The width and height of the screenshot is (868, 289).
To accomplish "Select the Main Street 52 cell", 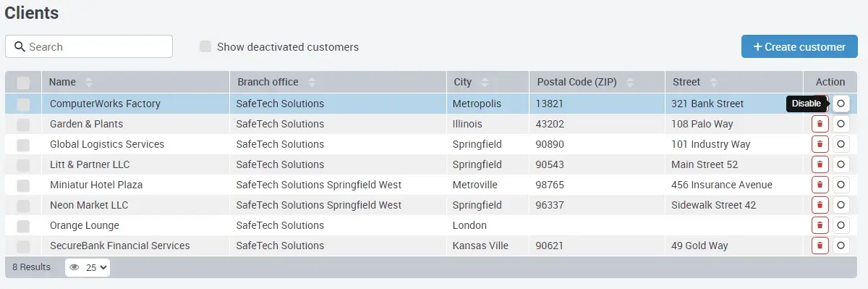I will (705, 164).
